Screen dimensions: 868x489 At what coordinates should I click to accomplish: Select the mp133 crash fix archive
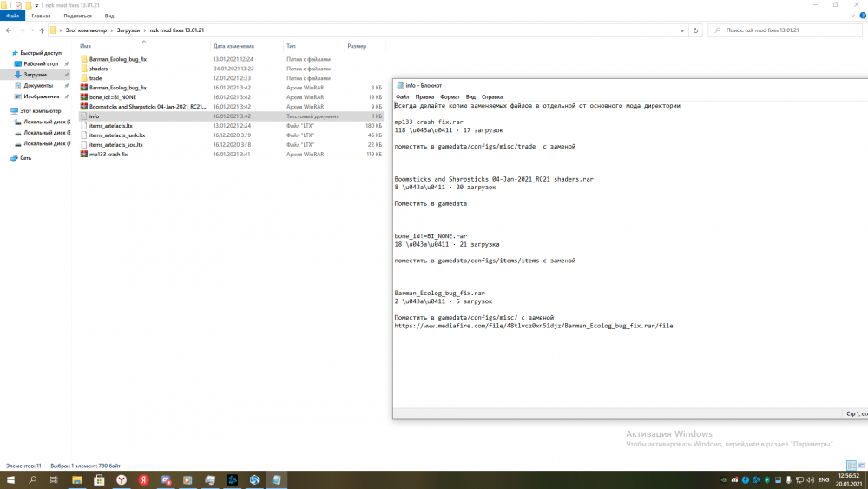pos(108,155)
